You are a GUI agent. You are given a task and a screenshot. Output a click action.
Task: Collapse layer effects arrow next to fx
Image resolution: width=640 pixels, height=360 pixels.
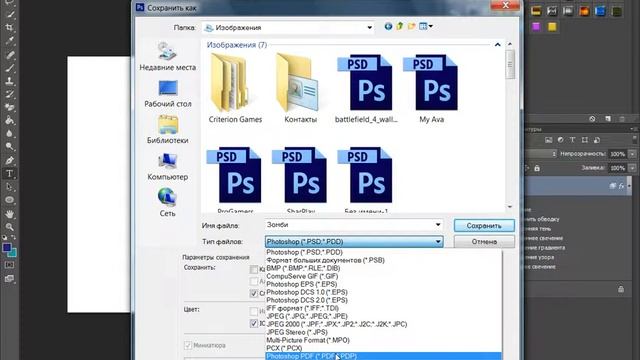click(x=629, y=186)
